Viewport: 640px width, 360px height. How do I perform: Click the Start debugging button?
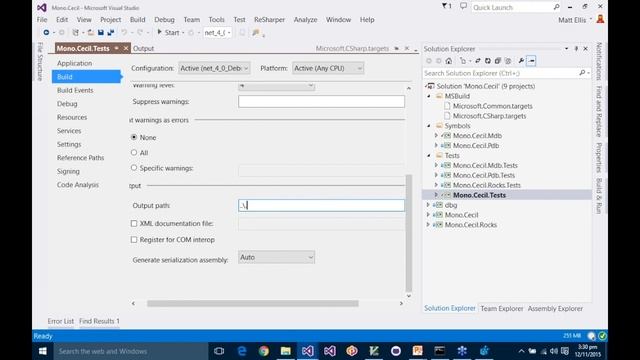click(x=168, y=32)
